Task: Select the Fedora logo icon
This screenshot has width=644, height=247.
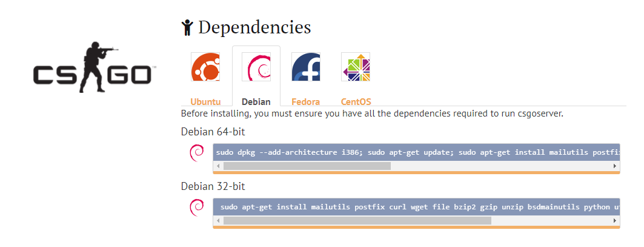Action: 306,67
